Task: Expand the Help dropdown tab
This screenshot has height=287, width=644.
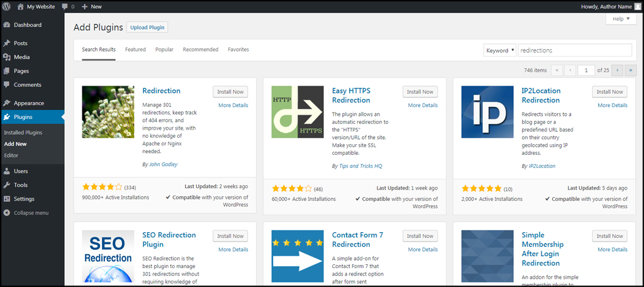Action: coord(621,19)
